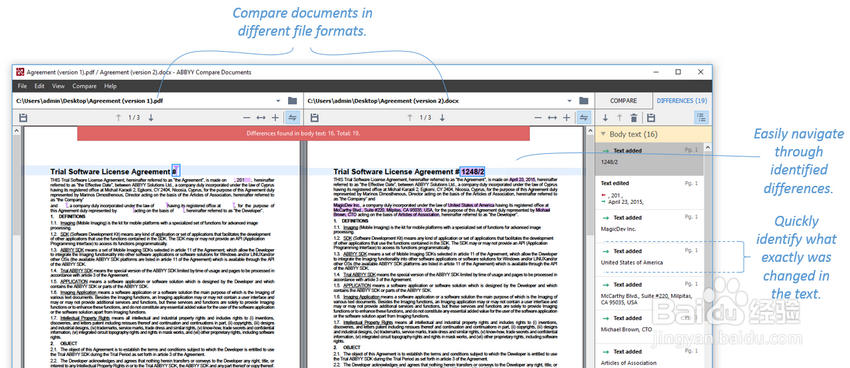Screen dimensions: 850x368
Task: Zoom in the right document
Action: click(566, 118)
